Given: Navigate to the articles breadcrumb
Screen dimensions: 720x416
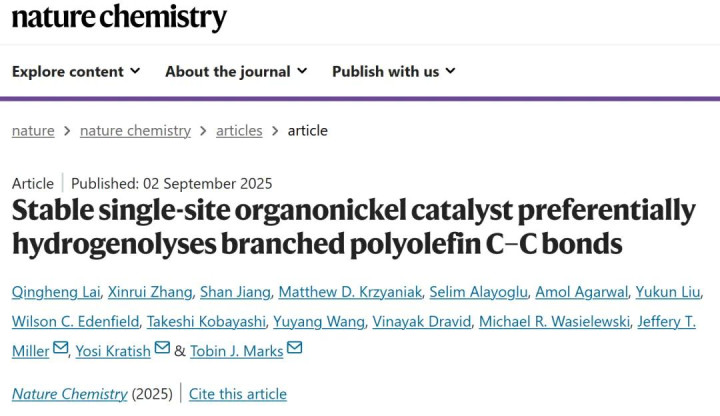Looking at the screenshot, I should tap(239, 131).
